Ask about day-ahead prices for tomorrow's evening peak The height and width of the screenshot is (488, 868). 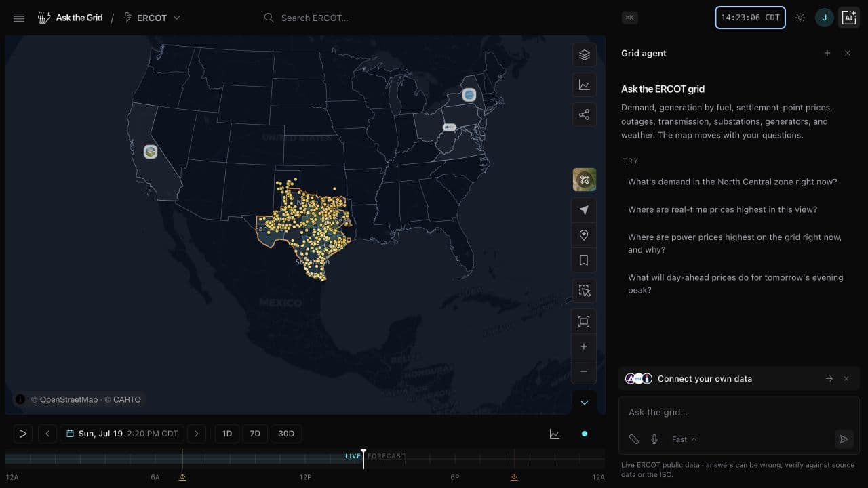coord(735,283)
